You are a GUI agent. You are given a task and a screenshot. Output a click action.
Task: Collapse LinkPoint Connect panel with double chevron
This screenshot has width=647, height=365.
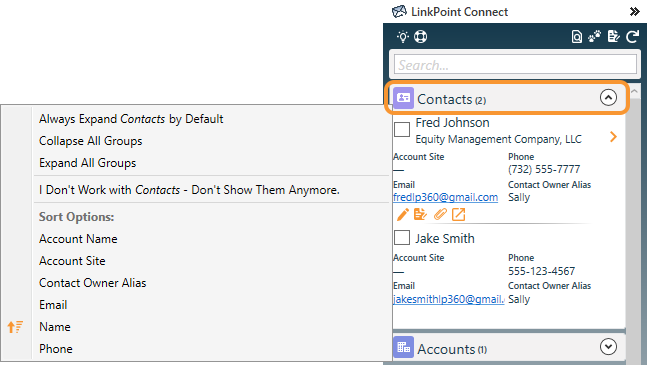tap(634, 12)
